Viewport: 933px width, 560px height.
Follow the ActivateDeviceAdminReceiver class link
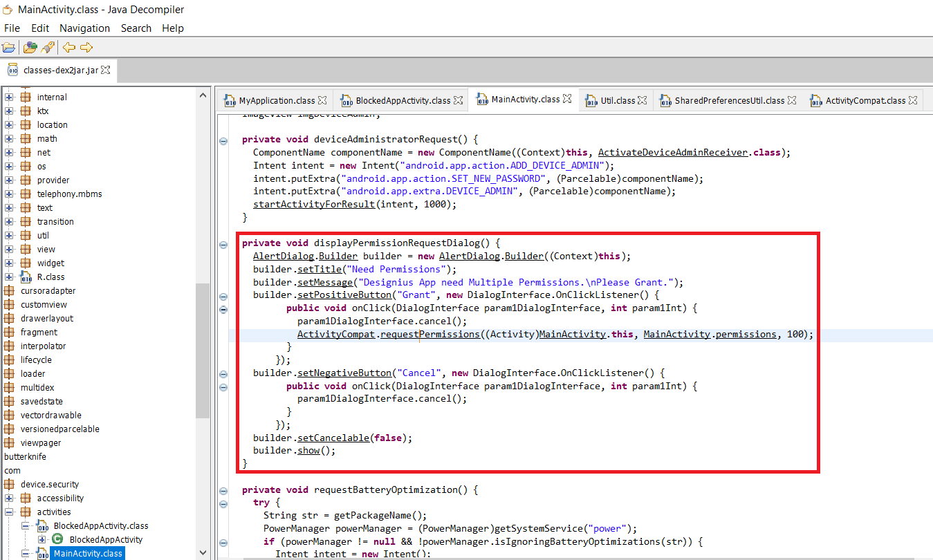pos(674,152)
